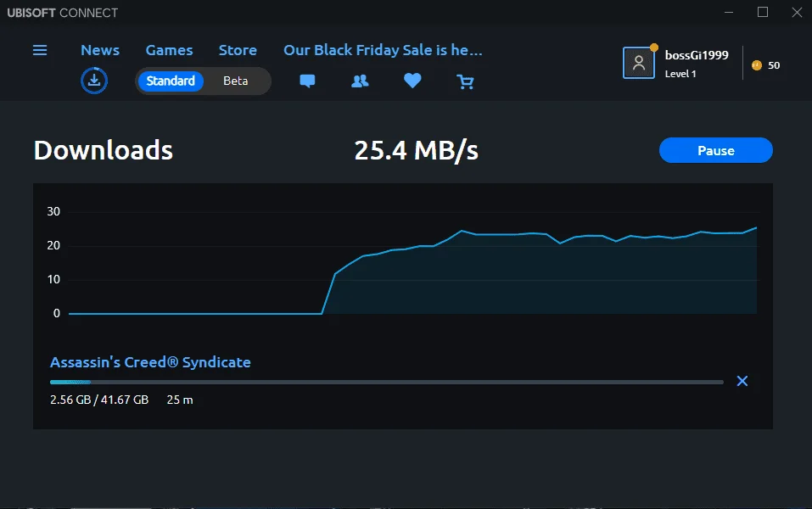The height and width of the screenshot is (509, 812).
Task: Click the bossGi1999 profile avatar
Action: coord(639,63)
